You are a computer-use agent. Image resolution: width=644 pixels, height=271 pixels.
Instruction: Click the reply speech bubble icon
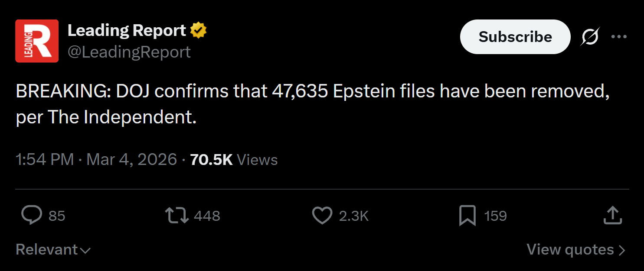(x=32, y=215)
